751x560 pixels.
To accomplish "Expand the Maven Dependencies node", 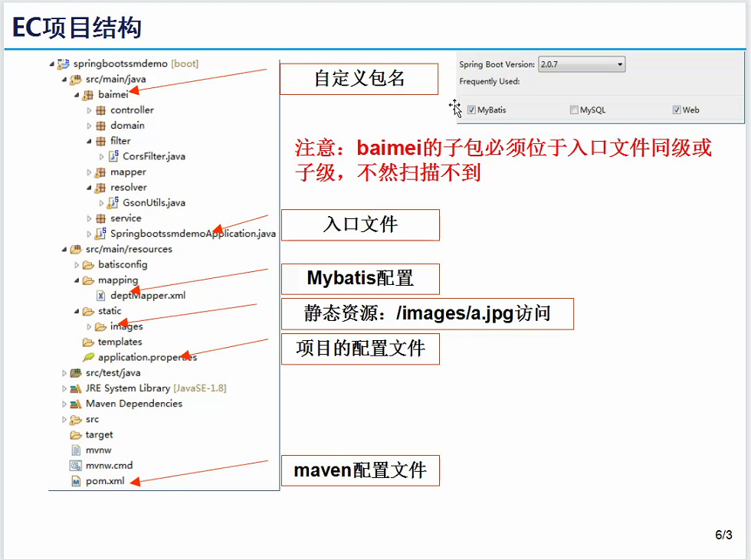I will 64,404.
